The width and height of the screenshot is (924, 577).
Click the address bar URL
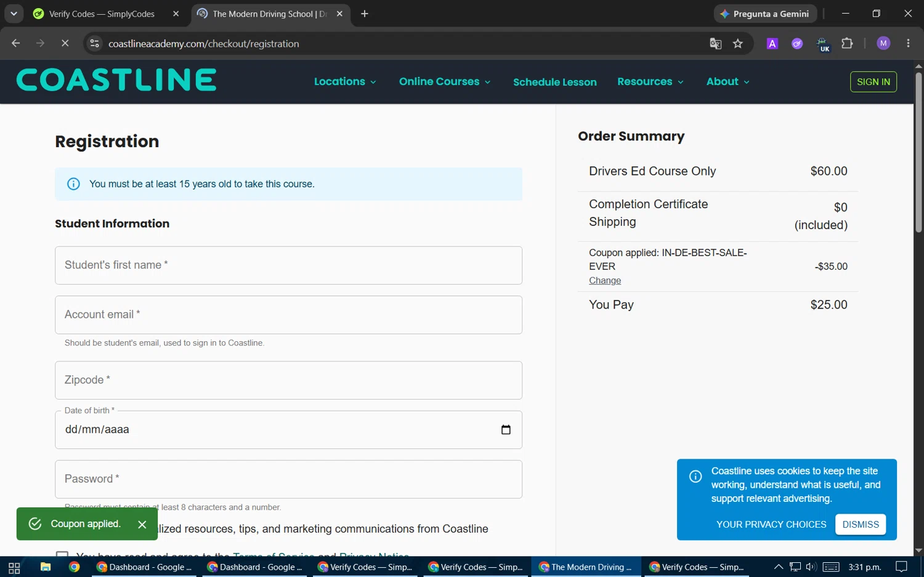(204, 44)
